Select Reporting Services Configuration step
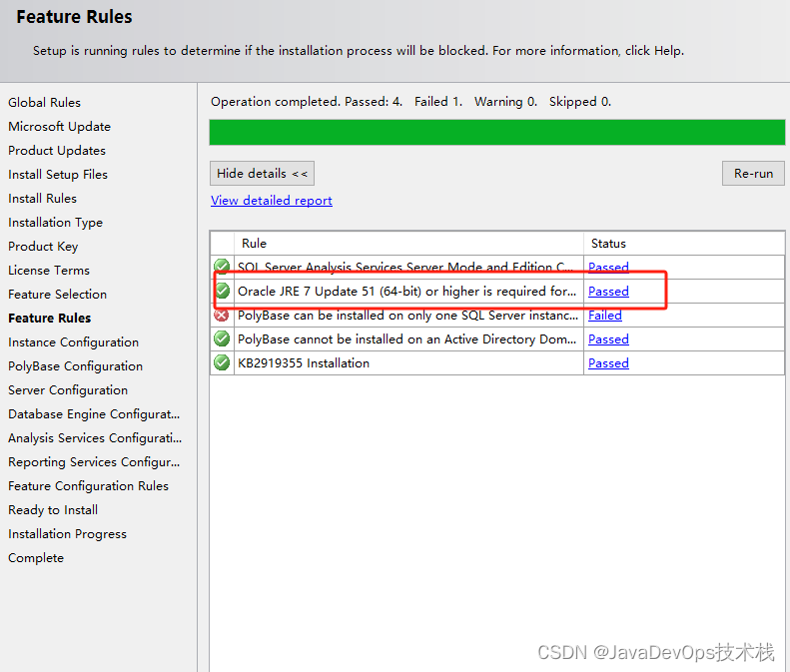The width and height of the screenshot is (790, 672). pyautogui.click(x=94, y=462)
